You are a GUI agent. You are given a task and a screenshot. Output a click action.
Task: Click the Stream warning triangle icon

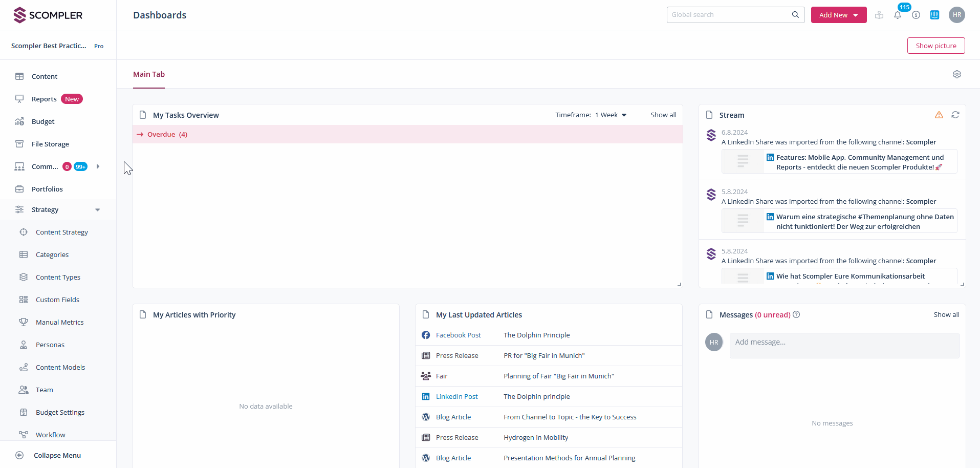[x=939, y=115]
